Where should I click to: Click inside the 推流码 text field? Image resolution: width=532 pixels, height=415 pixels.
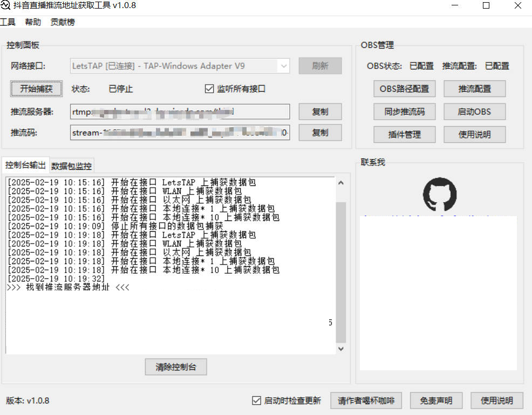pyautogui.click(x=180, y=133)
